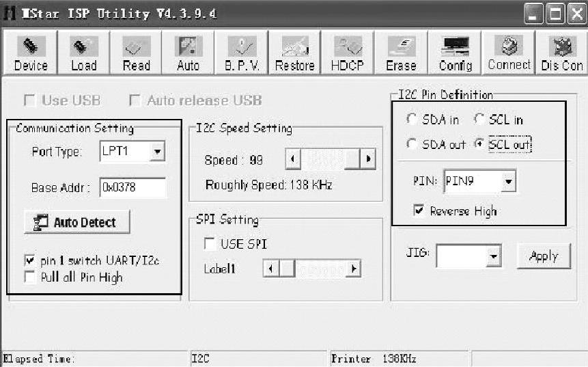Click the Base Addr input field
The width and height of the screenshot is (588, 367).
click(132, 187)
